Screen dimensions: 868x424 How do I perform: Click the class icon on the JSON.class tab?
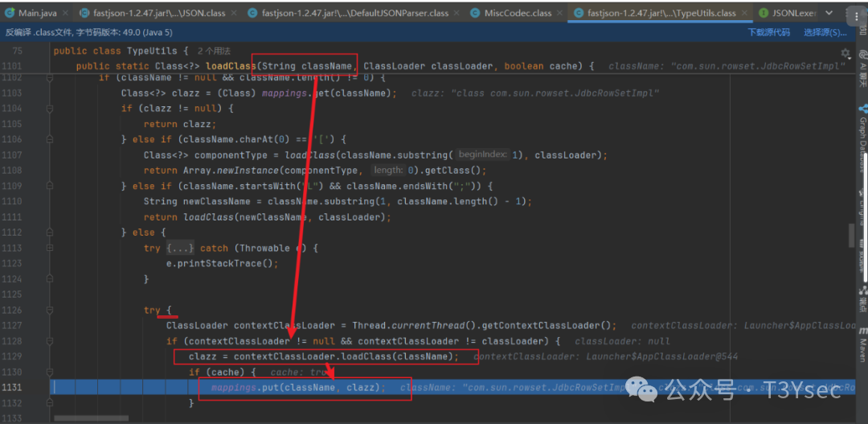coord(84,12)
